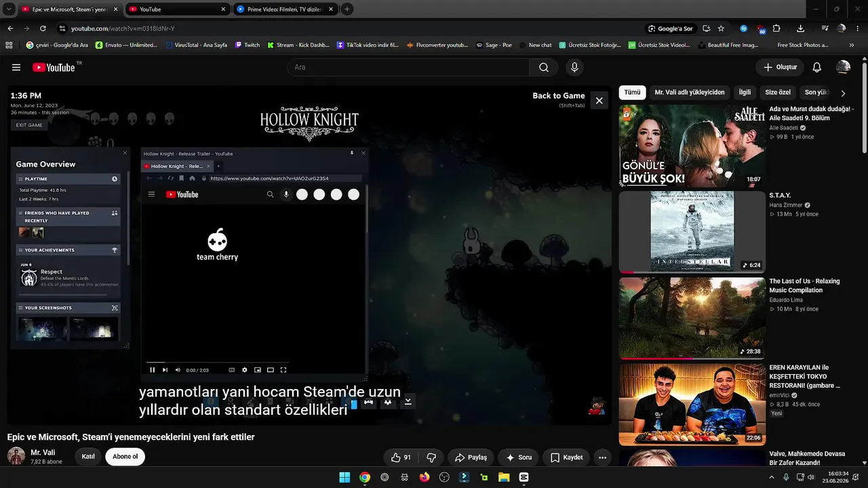Screen dimensions: 868x488
Task: Like the video with 91 likes
Action: [401, 457]
